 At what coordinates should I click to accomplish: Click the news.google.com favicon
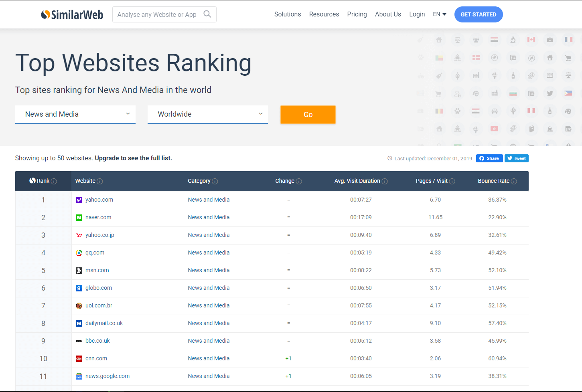coord(79,376)
